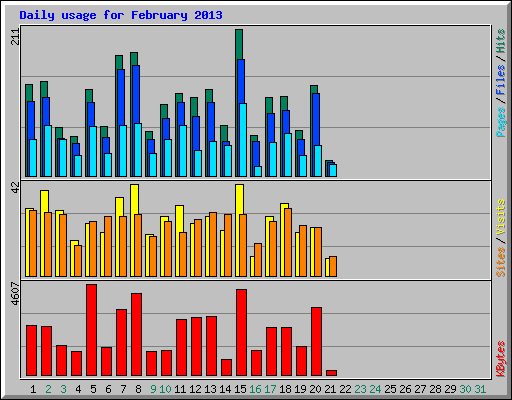512x400 pixels.
Task: Click the red KBytes bar for day 20
Action: pyautogui.click(x=317, y=342)
